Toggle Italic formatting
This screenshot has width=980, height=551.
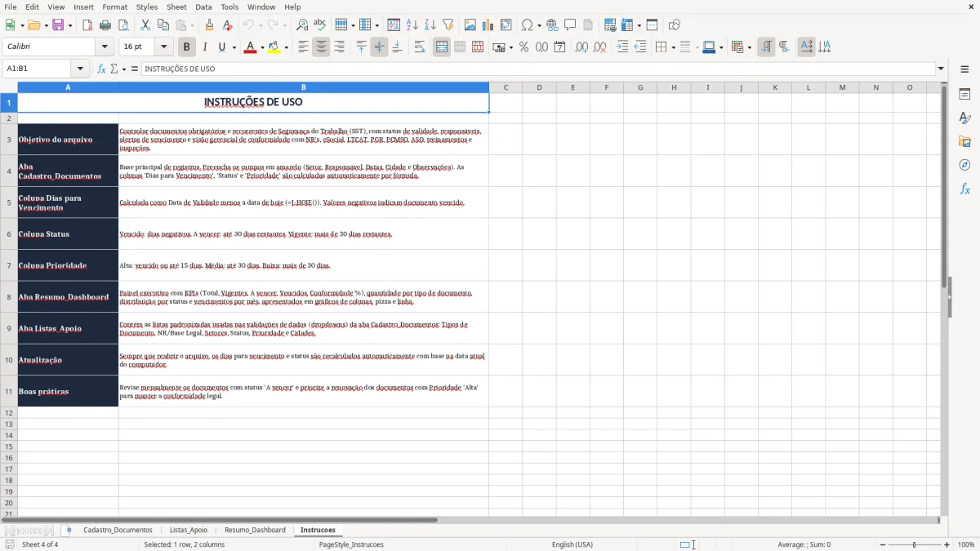204,47
